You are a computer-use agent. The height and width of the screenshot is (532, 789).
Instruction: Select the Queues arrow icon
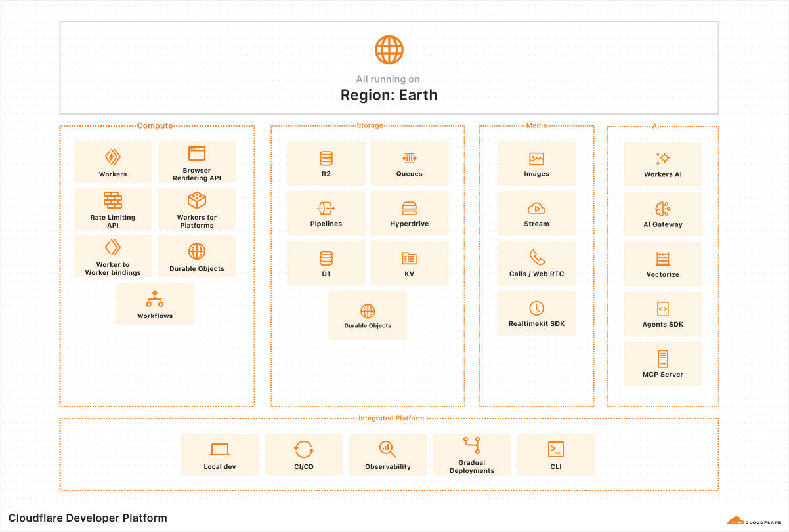(410, 158)
